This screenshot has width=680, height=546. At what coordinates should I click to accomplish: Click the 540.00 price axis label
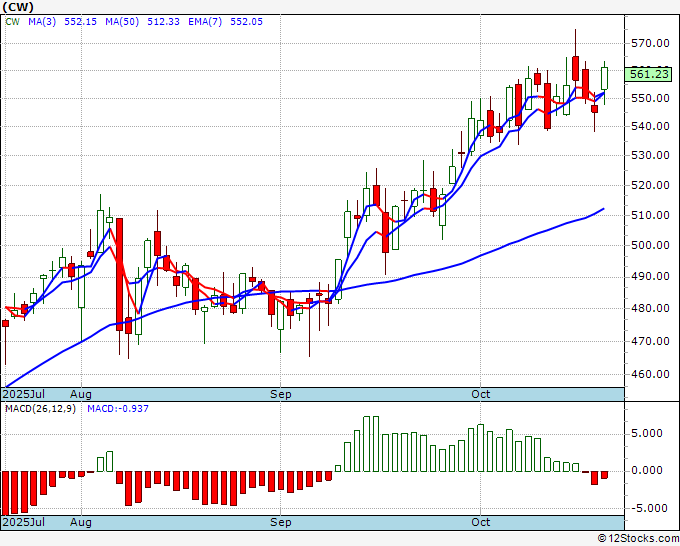click(x=650, y=126)
